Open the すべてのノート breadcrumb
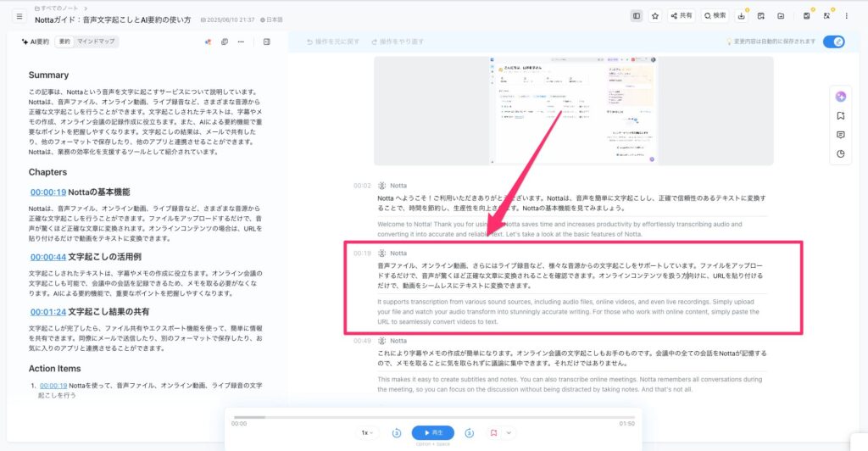868x451 pixels. [56, 8]
